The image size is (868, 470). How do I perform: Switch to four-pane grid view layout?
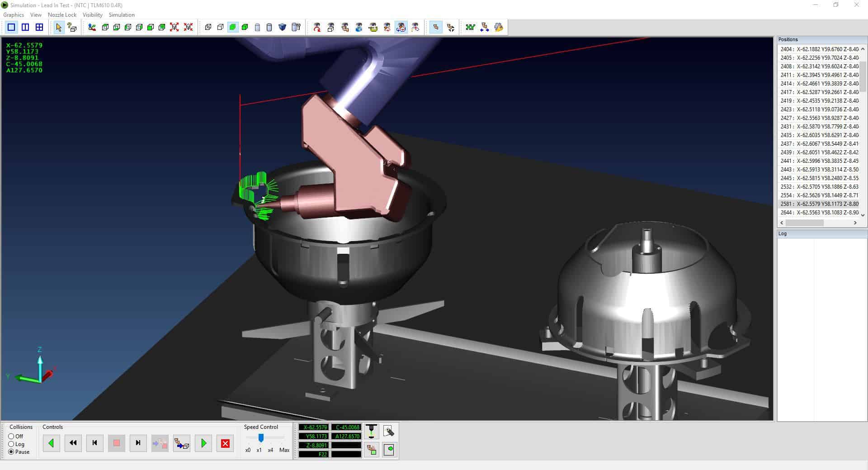(x=39, y=27)
